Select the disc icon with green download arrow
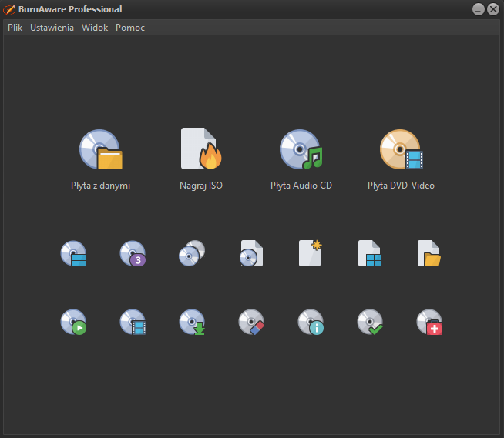Viewport: 504px width, 438px height. (192, 322)
